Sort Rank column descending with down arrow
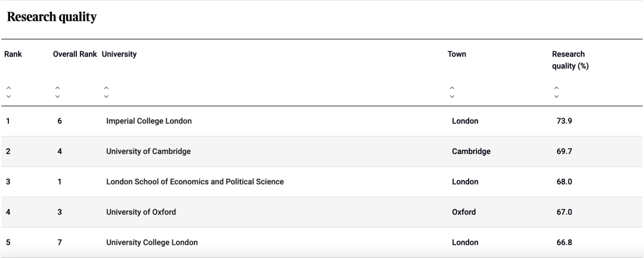The image size is (644, 258). click(x=8, y=96)
